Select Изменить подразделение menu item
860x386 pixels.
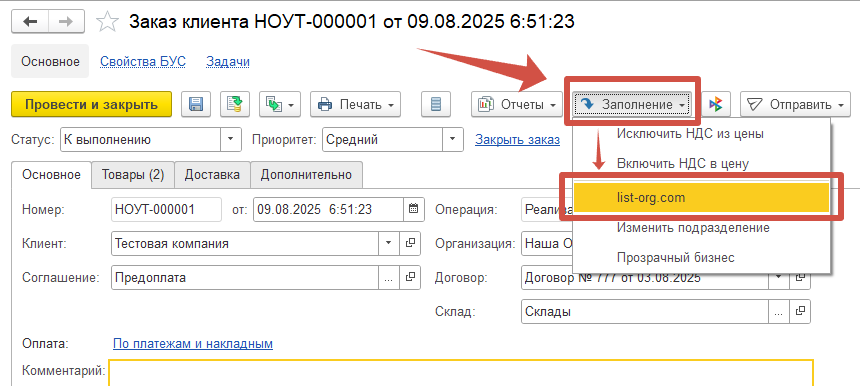tap(701, 228)
